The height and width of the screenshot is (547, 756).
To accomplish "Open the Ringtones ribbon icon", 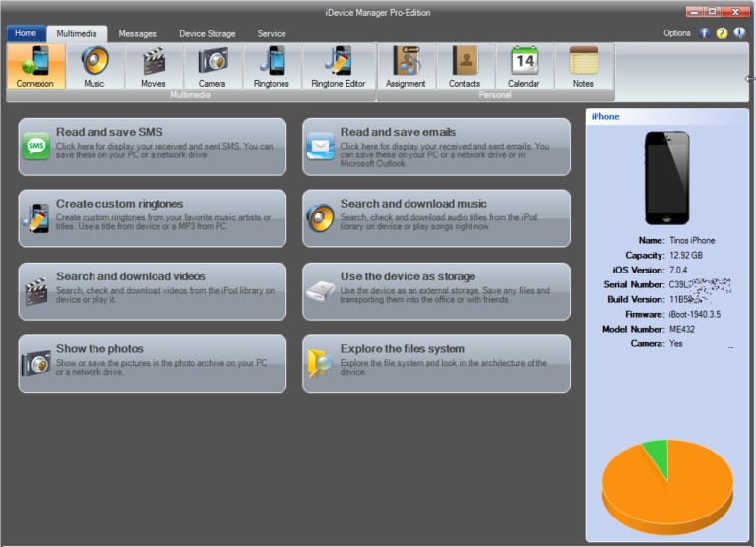I will click(x=272, y=66).
